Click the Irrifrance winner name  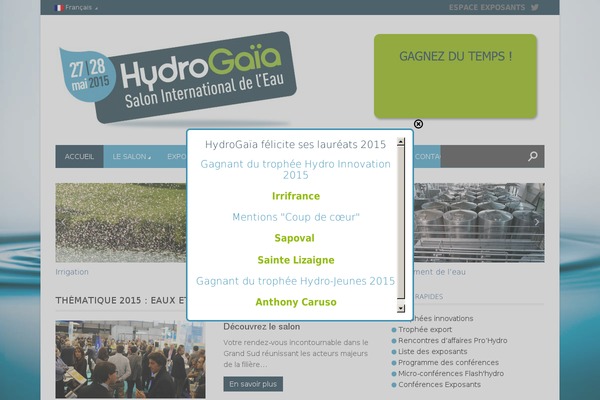(x=296, y=196)
